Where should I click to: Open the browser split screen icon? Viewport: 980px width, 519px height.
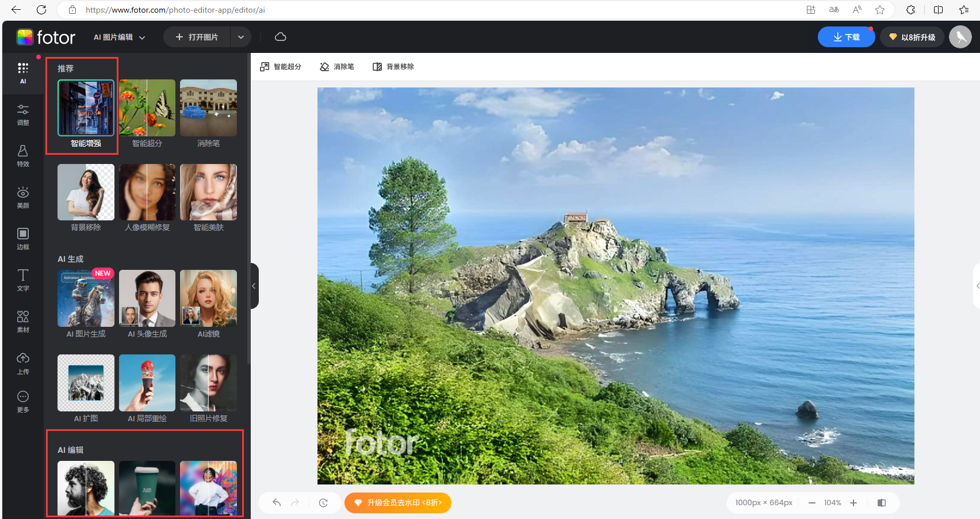pos(938,10)
